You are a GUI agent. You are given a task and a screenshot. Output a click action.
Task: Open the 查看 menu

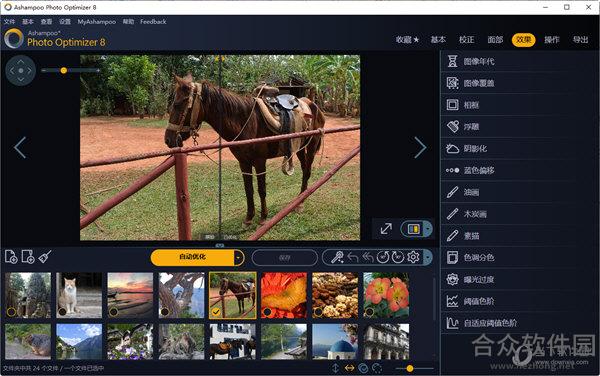point(46,22)
